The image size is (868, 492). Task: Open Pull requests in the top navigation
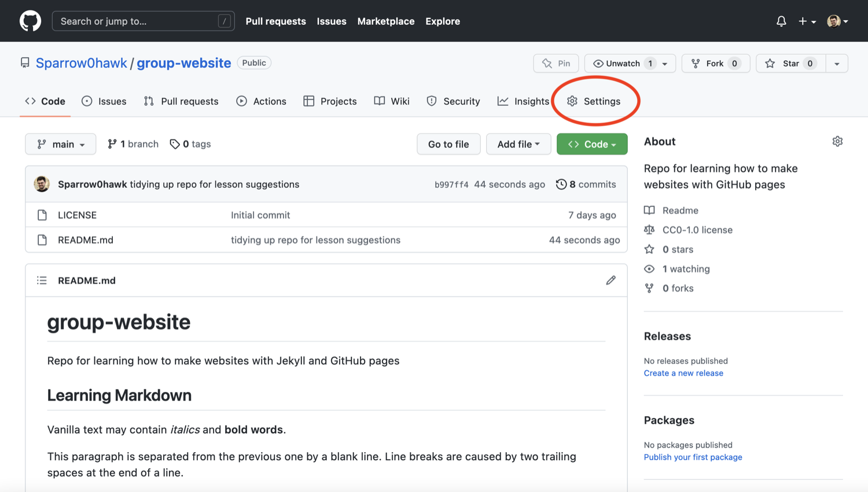(275, 21)
